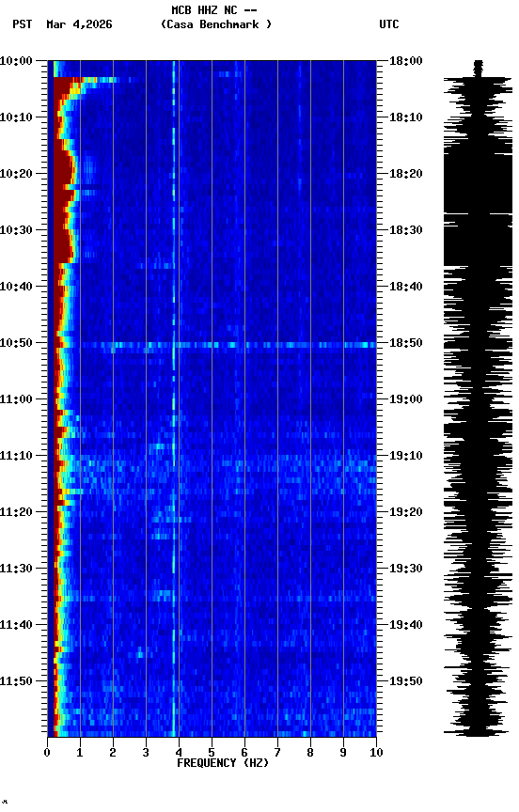This screenshot has width=519, height=812.
Task: Click the 18:50 UTC time label
Action: tap(406, 343)
